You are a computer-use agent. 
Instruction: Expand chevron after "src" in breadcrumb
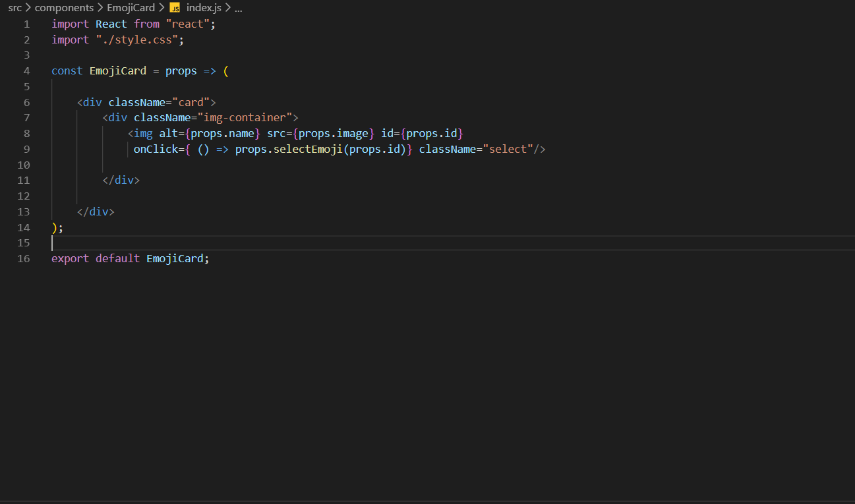tap(28, 8)
